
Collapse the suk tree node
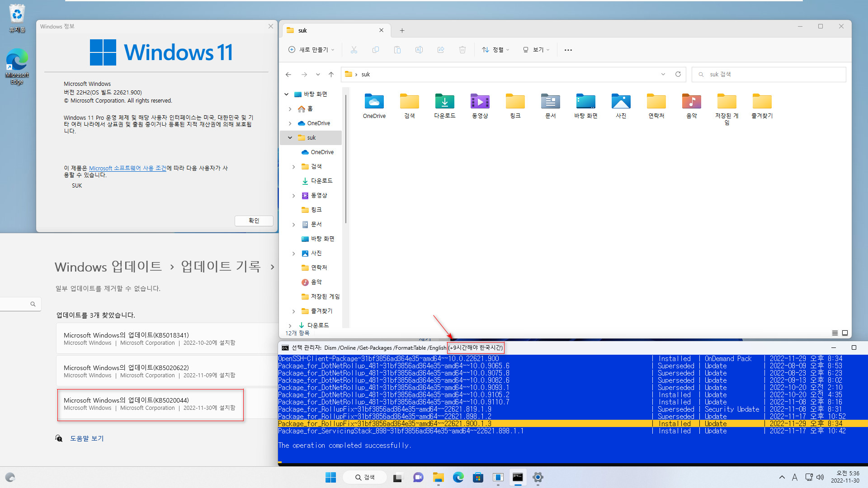[290, 138]
